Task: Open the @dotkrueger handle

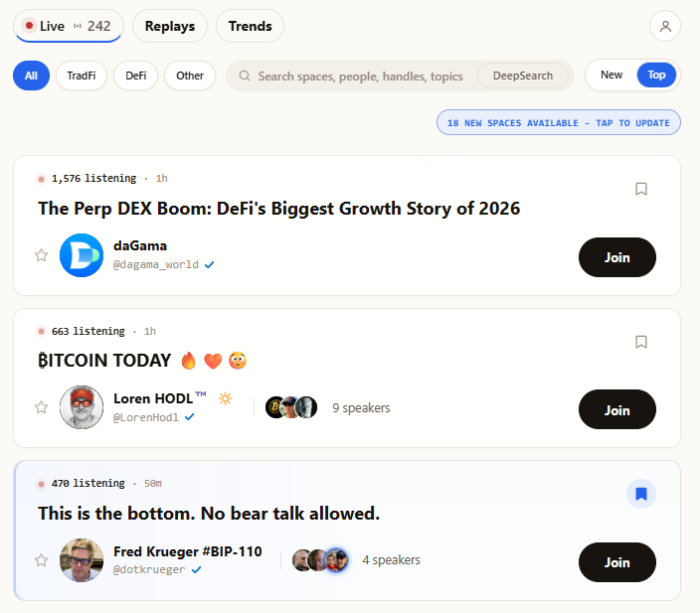Action: (x=149, y=569)
